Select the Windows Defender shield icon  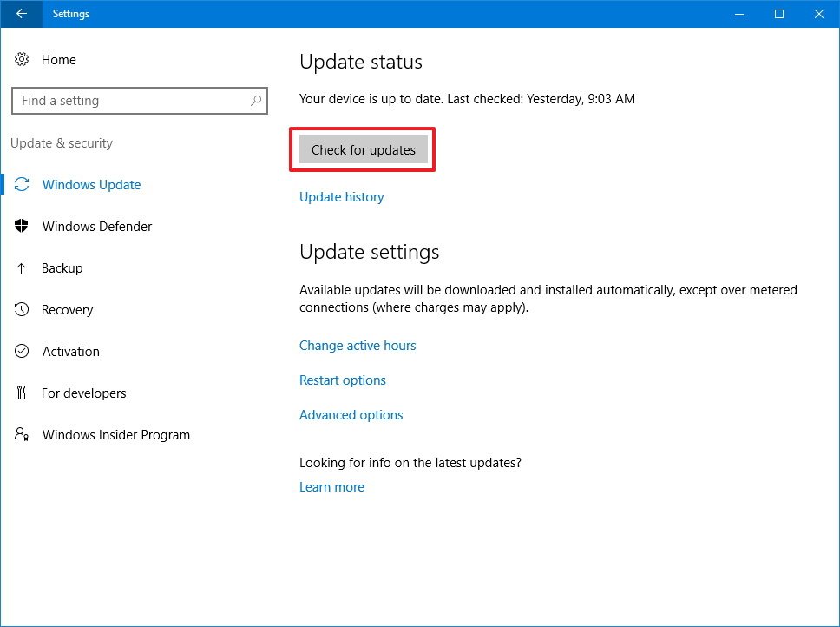(22, 226)
